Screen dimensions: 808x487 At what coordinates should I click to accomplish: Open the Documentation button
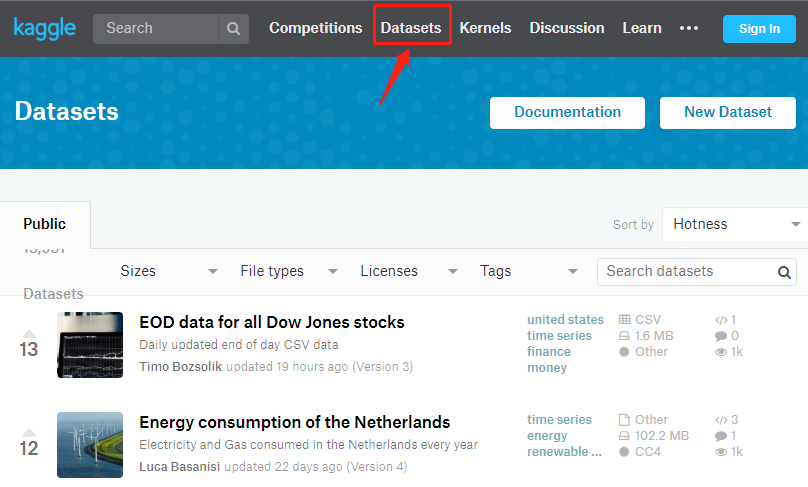[x=567, y=112]
